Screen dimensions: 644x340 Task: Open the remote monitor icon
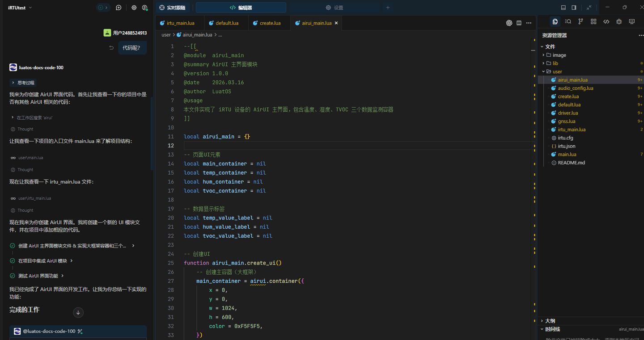tap(632, 21)
